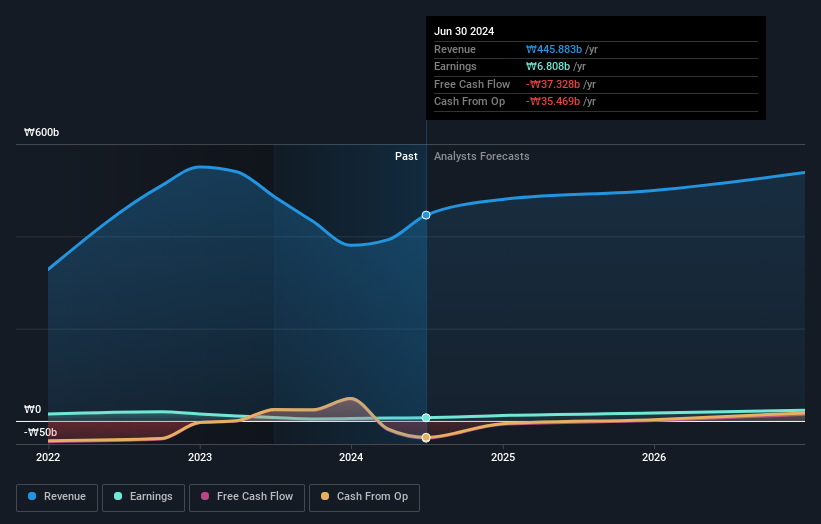Toggle the Cash From Op legend button
Image resolution: width=821 pixels, height=524 pixels.
click(x=364, y=497)
